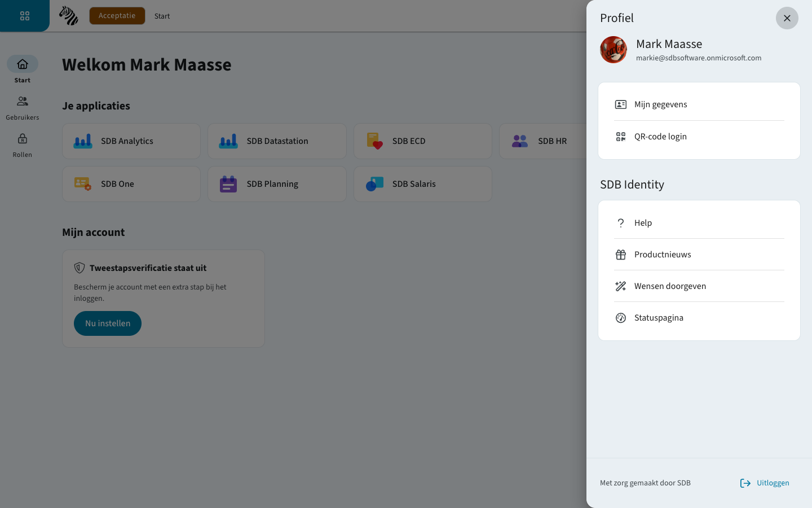Click the gift icon for Productnieuws
The image size is (812, 508).
coord(621,255)
